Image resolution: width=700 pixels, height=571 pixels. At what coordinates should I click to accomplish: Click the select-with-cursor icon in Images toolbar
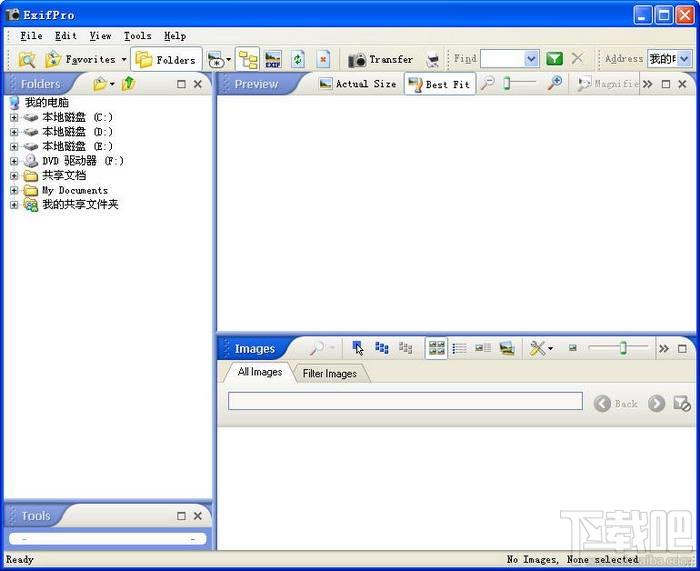click(x=357, y=348)
